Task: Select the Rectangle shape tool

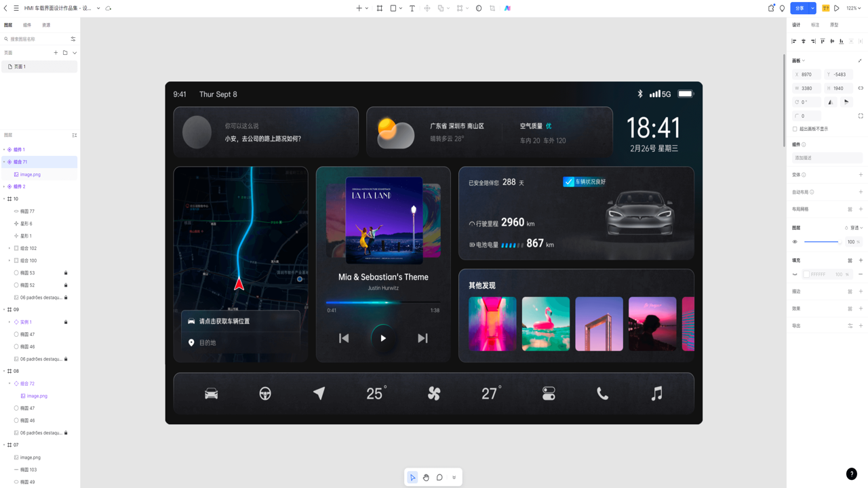Action: point(393,8)
